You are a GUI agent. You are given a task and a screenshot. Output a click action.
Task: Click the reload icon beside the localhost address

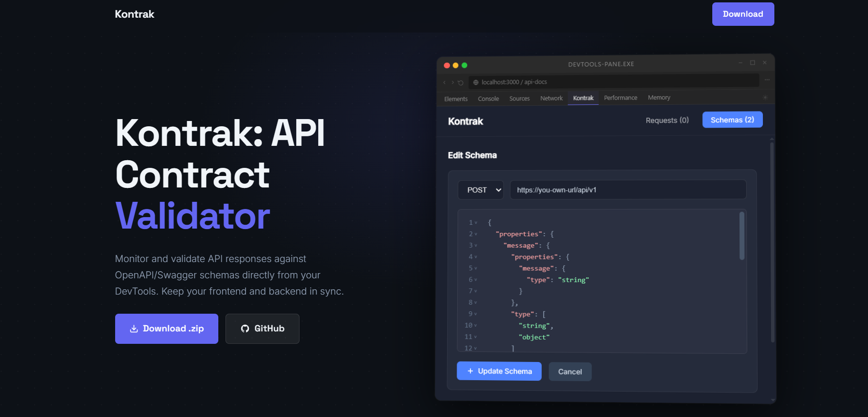[x=461, y=83]
